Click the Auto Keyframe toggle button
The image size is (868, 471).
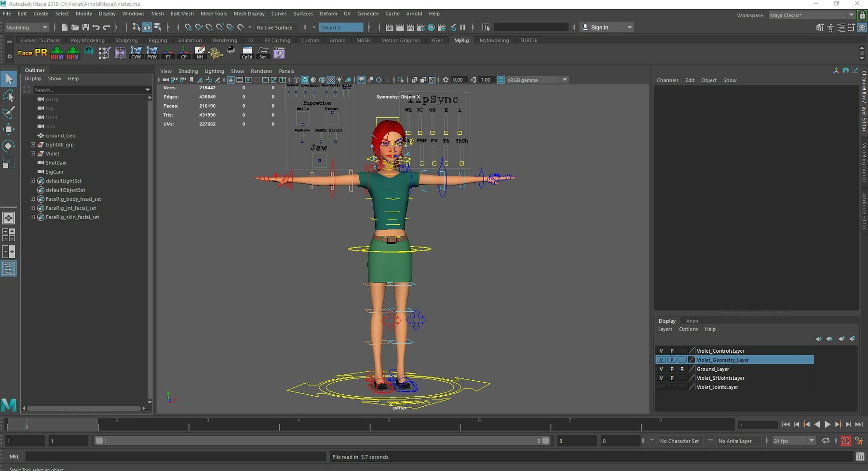(845, 441)
